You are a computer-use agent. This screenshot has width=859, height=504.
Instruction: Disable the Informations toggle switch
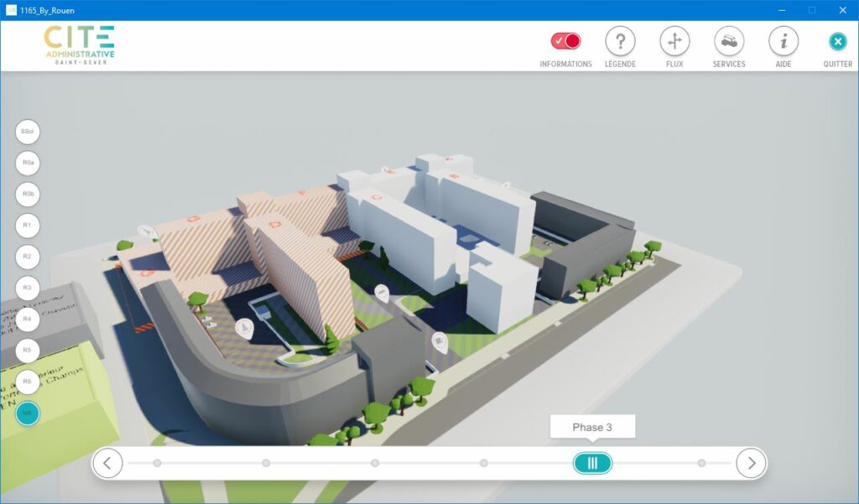tap(565, 41)
